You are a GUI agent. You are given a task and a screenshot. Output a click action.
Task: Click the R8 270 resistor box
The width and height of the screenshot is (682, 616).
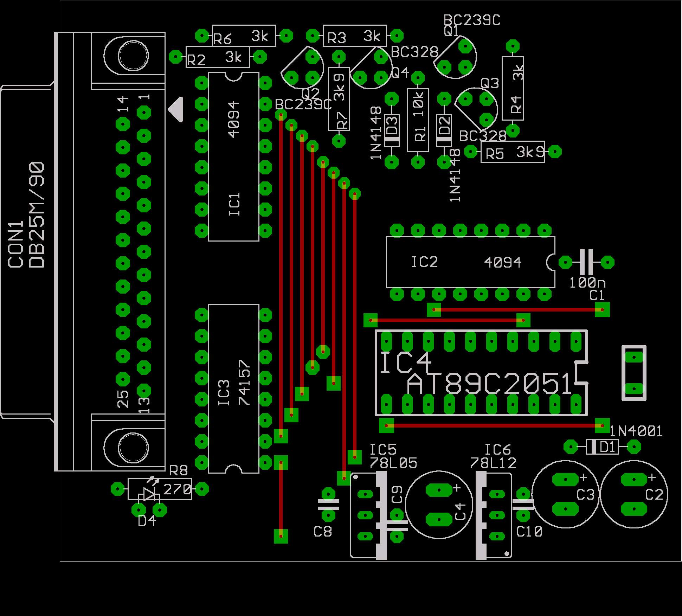point(176,489)
